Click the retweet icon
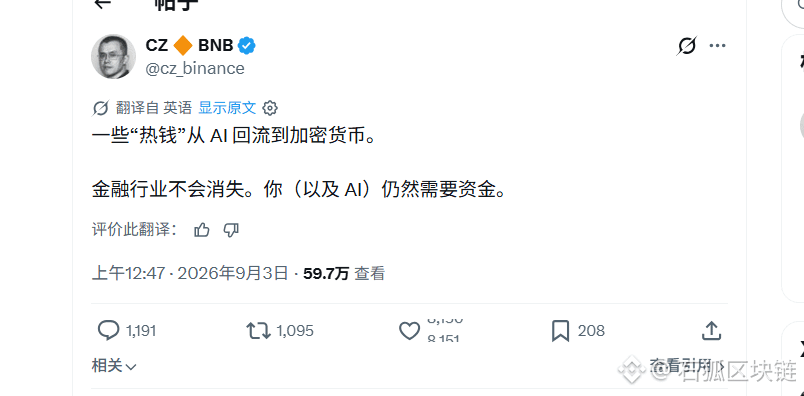 (x=258, y=331)
